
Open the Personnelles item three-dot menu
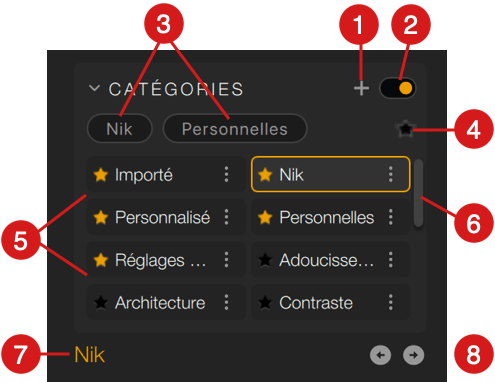[x=391, y=217]
